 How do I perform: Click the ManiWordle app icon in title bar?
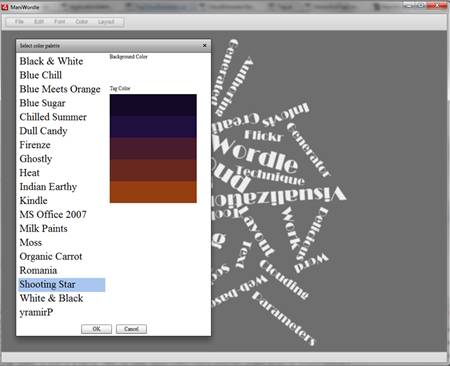[5, 7]
